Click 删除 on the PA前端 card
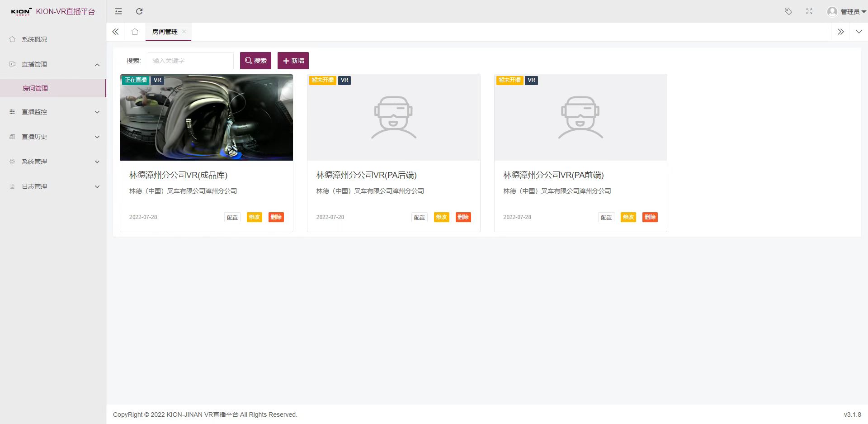The height and width of the screenshot is (424, 868). click(650, 217)
